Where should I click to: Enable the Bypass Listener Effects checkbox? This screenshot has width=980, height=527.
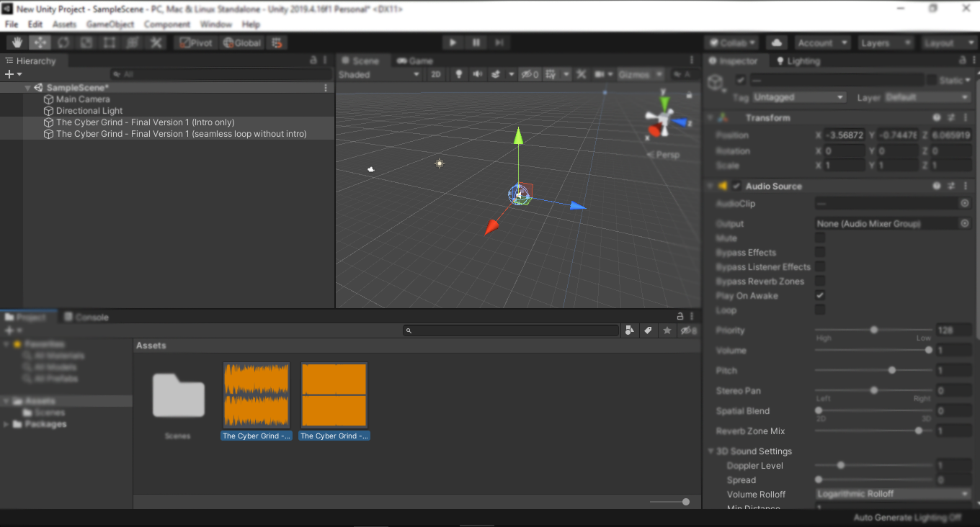click(x=820, y=266)
